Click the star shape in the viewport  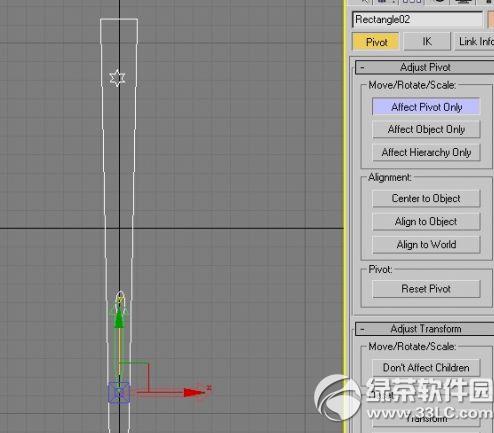pyautogui.click(x=117, y=78)
